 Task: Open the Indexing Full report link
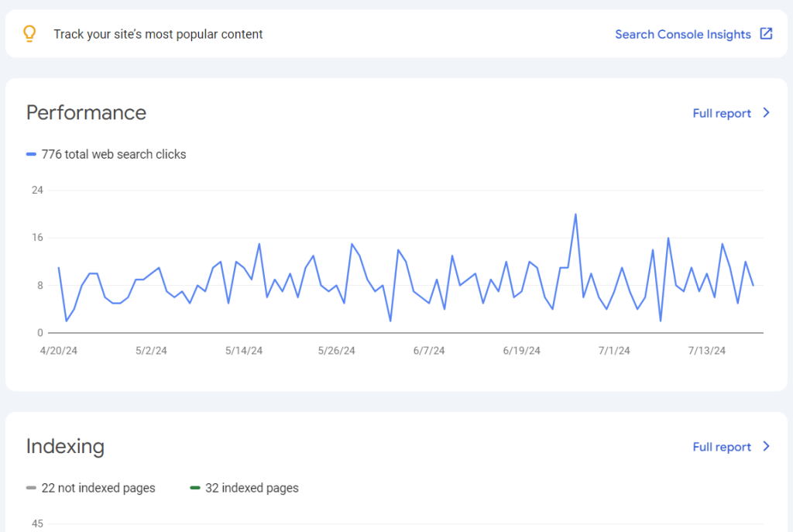point(721,447)
